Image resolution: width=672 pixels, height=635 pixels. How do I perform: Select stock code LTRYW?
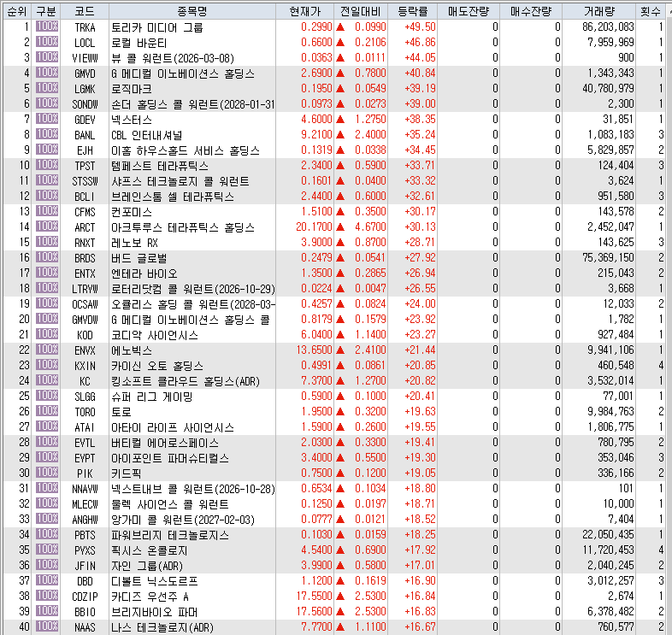point(85,289)
